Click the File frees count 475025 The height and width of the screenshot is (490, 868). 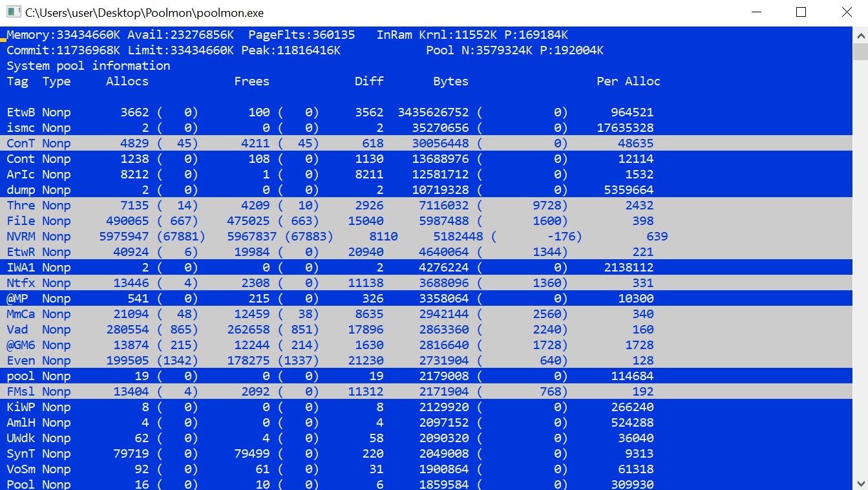[x=248, y=221]
